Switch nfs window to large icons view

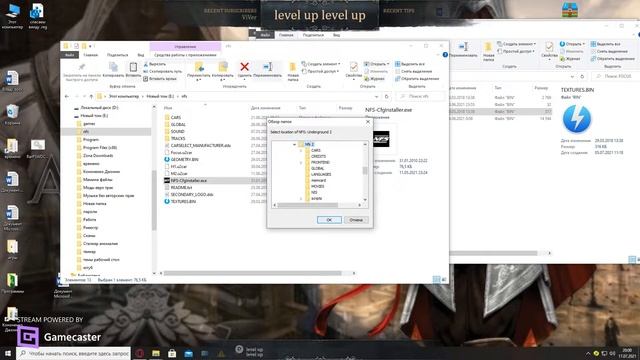click(x=444, y=279)
